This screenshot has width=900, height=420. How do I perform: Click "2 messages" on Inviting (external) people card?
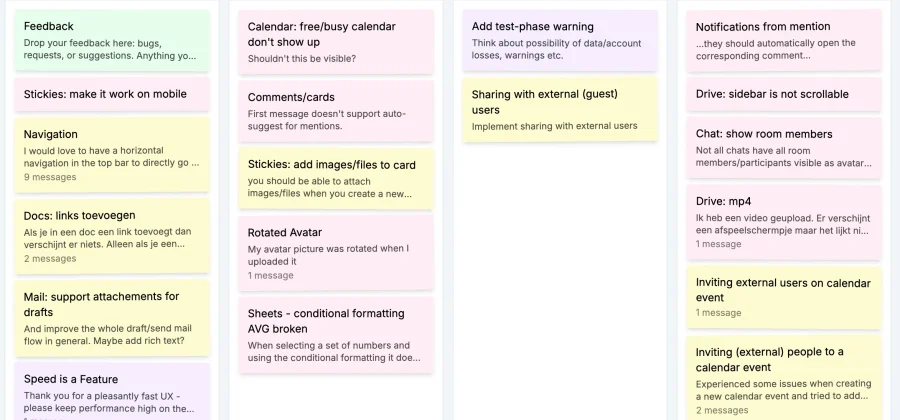[722, 410]
